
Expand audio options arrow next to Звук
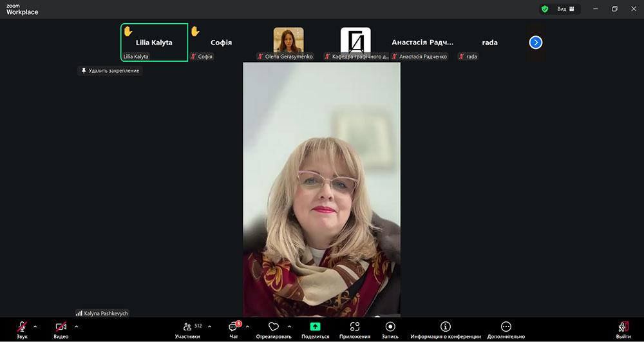point(35,327)
